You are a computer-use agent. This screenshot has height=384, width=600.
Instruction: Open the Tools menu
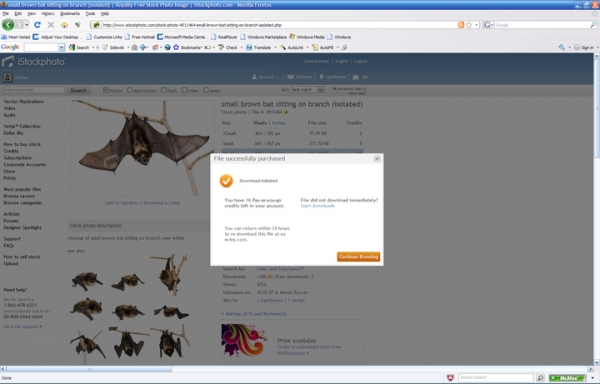coord(90,14)
